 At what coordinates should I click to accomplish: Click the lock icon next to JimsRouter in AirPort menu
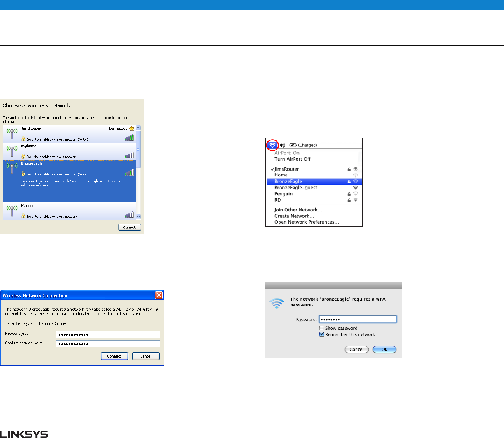point(349,169)
